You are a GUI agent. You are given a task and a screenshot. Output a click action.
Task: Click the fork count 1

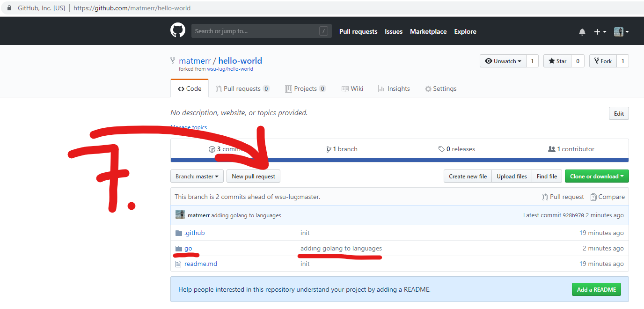coord(622,61)
